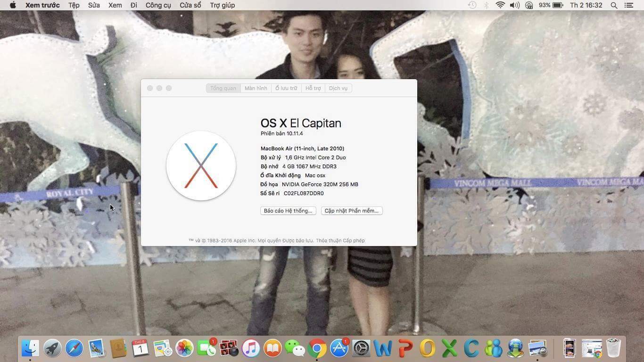Click the Phiên bản 10.11.4 text
The height and width of the screenshot is (362, 644).
tap(281, 133)
